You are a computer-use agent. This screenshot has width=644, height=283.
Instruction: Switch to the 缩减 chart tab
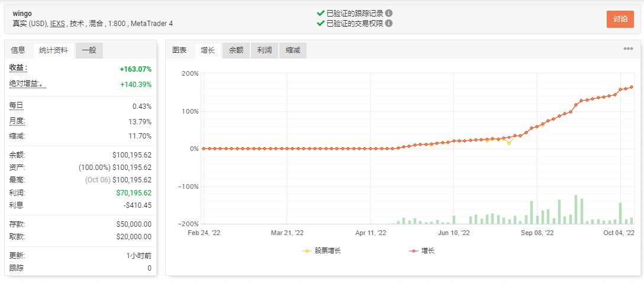pyautogui.click(x=293, y=50)
